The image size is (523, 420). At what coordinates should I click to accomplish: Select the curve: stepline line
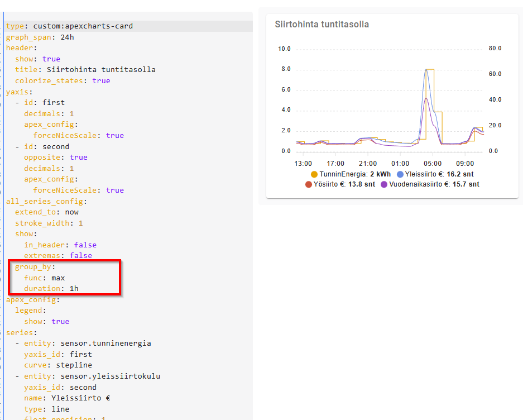(57, 365)
